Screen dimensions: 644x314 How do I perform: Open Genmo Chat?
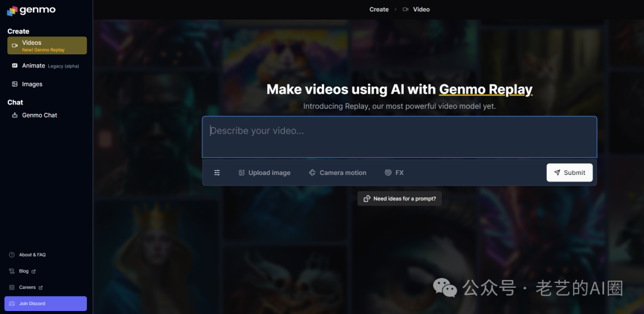[47, 115]
